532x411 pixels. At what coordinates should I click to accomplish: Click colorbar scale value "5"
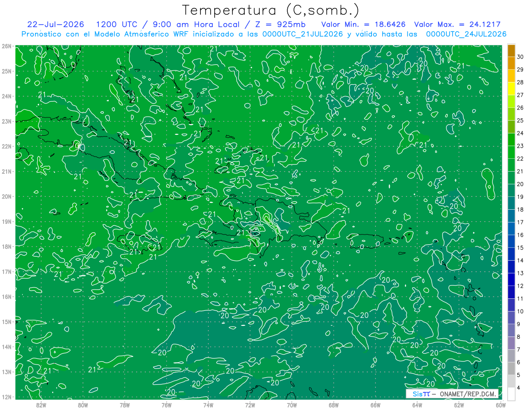pyautogui.click(x=519, y=375)
